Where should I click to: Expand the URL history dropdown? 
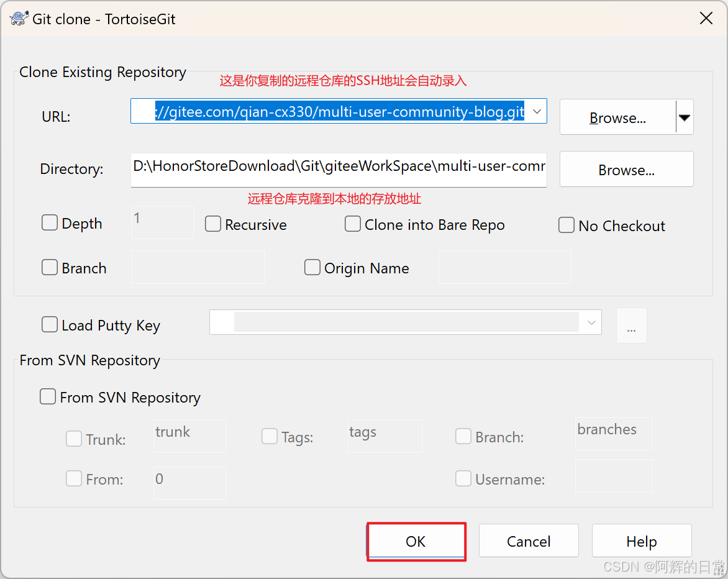[x=537, y=111]
